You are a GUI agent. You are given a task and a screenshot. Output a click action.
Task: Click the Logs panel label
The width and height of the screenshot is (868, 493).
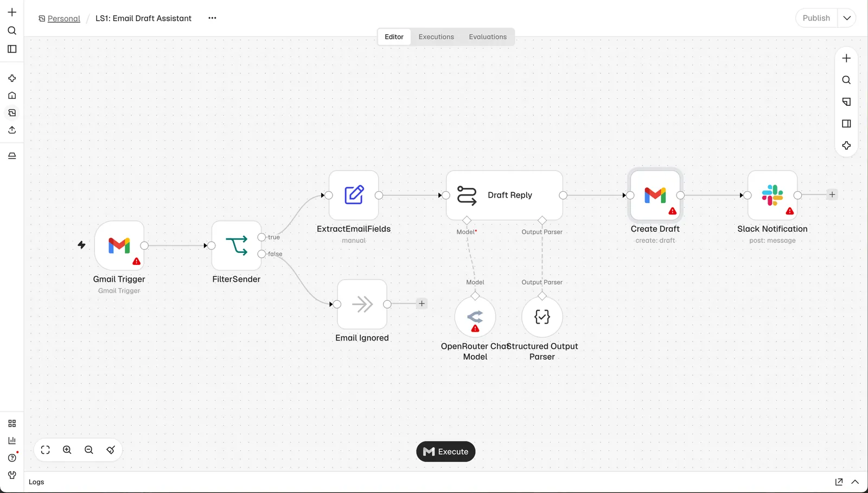(36, 482)
